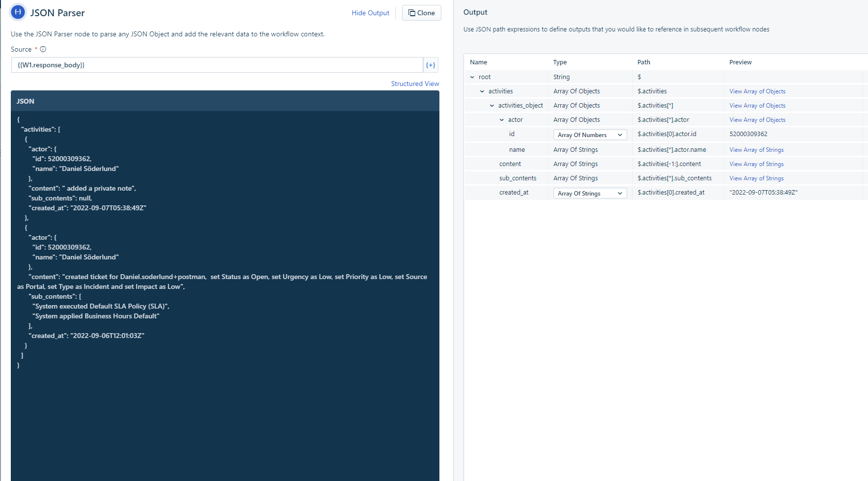The image size is (868, 481).
Task: Click the Source input field
Action: [x=217, y=65]
